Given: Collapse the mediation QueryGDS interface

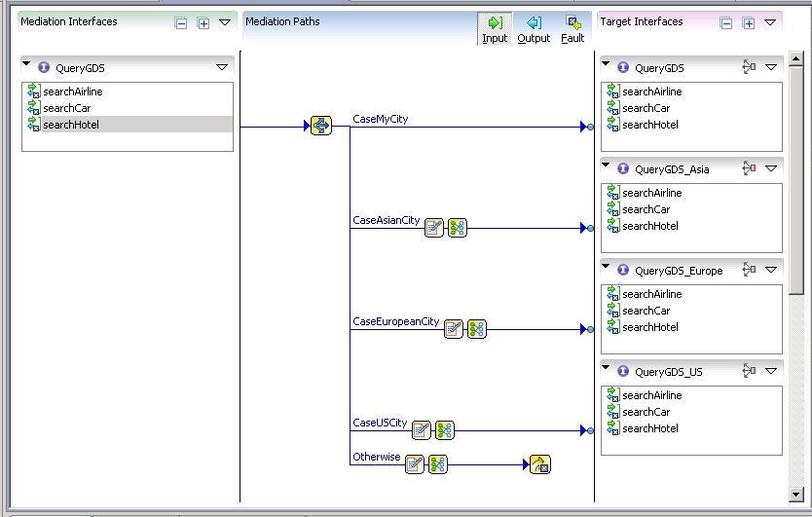Looking at the screenshot, I should click(x=26, y=63).
